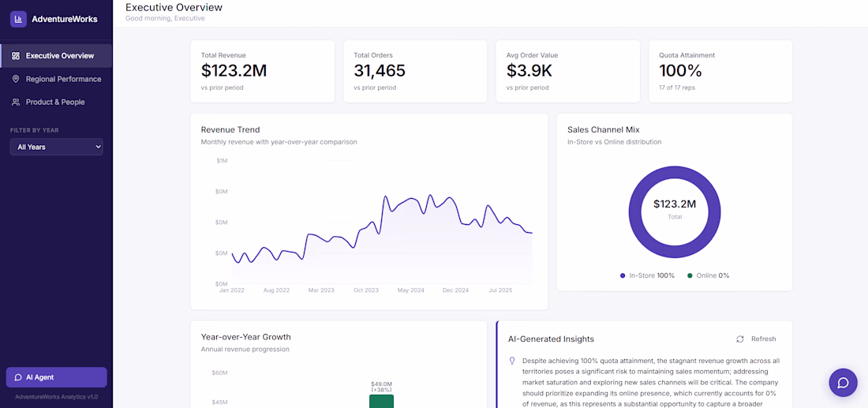868x408 pixels.
Task: Click the Refresh circular arrows icon
Action: pyautogui.click(x=739, y=339)
